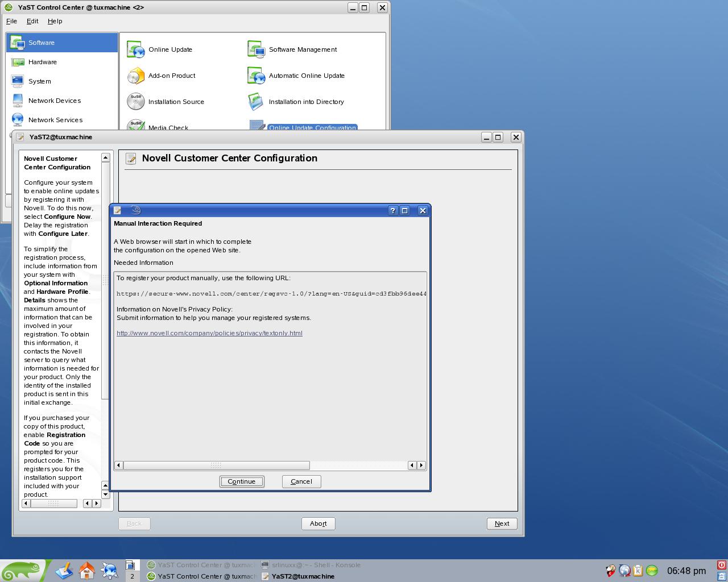Open the Installation into Directory icon

256,102
